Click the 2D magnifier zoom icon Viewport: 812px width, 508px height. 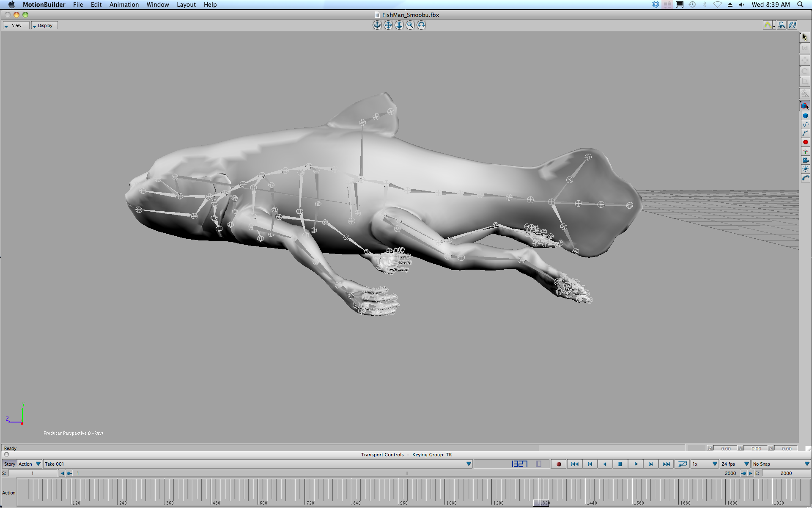[x=782, y=25]
